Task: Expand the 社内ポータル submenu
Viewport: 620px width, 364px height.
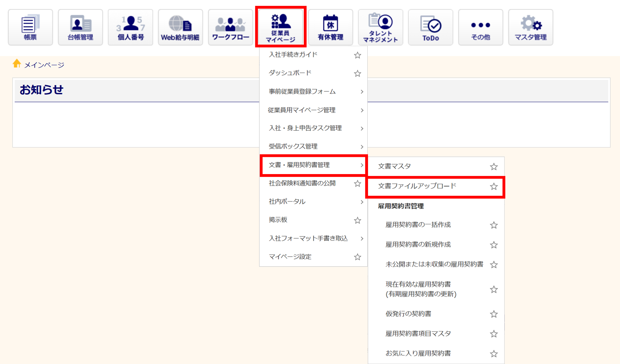Action: click(x=313, y=202)
